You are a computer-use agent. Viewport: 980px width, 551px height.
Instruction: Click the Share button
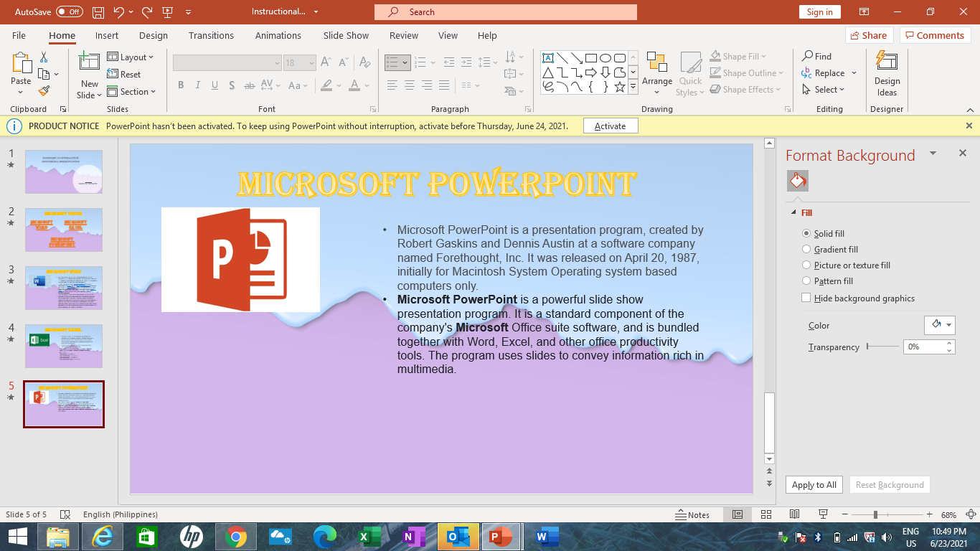pos(869,35)
